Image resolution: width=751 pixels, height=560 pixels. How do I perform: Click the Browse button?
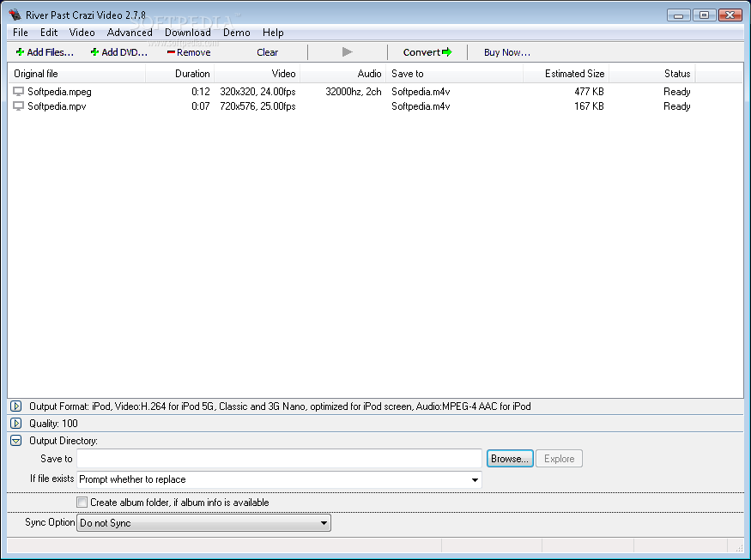pos(510,459)
